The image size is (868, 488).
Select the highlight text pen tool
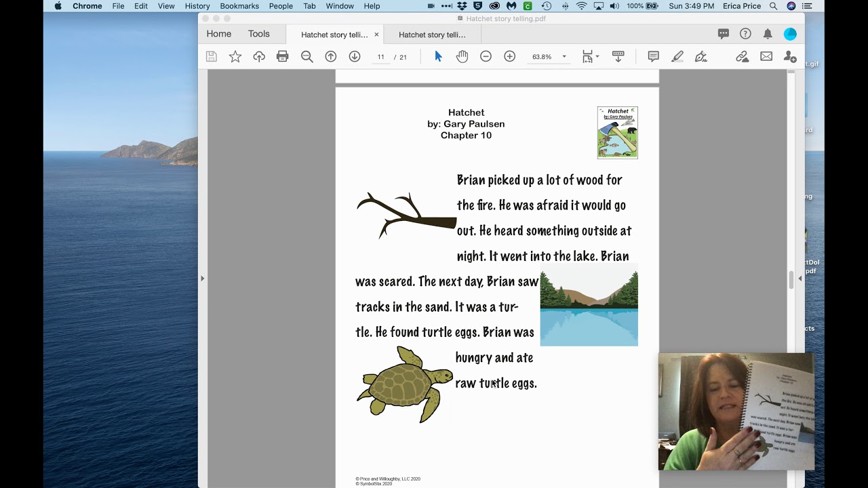pos(677,57)
